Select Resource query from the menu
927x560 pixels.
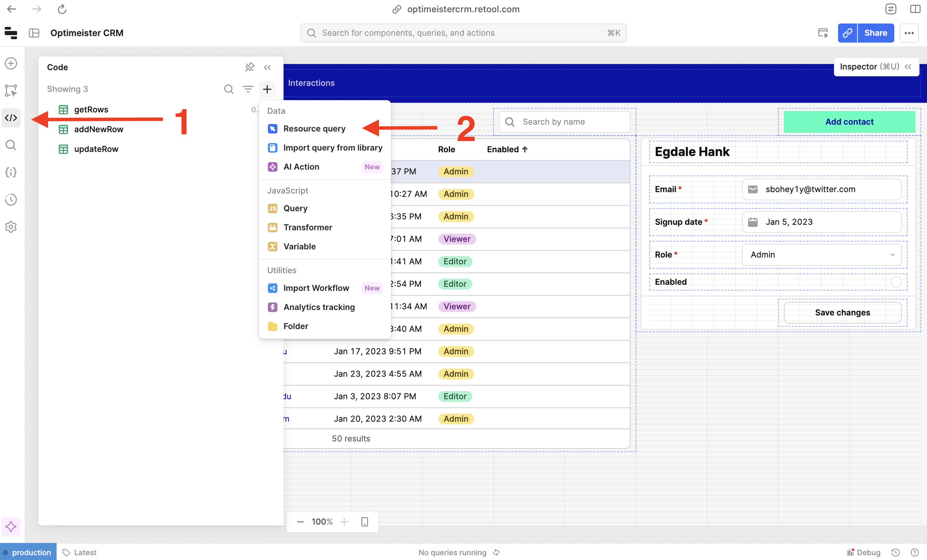pos(314,128)
